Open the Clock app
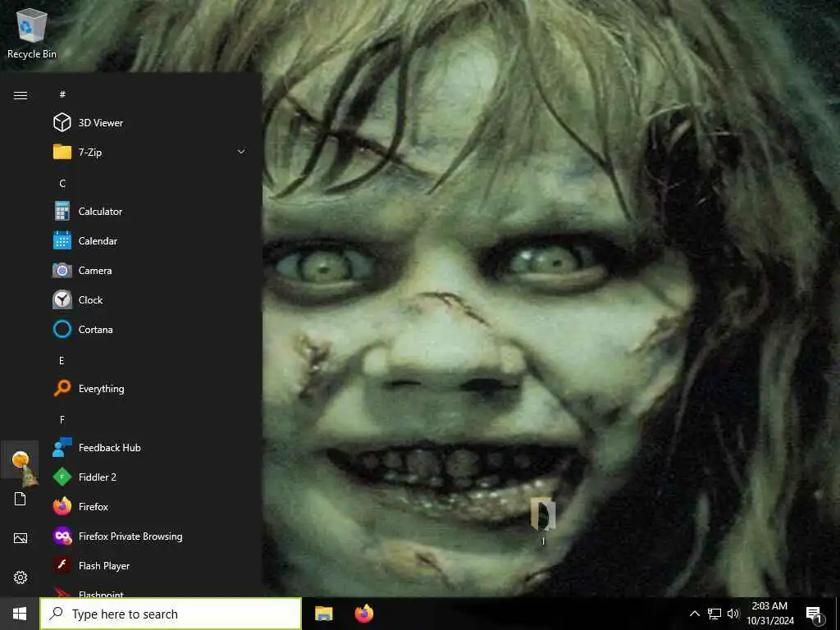840x630 pixels. 150,300
